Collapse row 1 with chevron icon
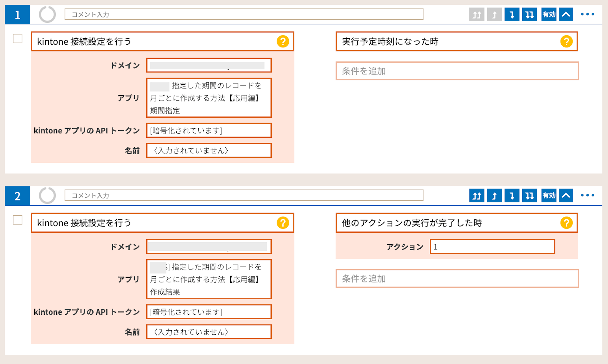The width and height of the screenshot is (608, 364). 566,14
